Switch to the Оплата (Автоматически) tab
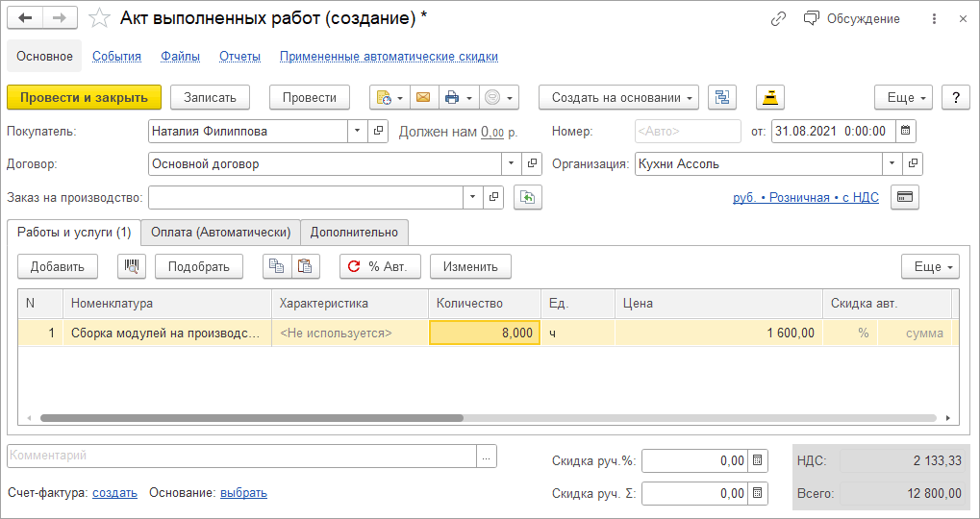The image size is (980, 519). pyautogui.click(x=220, y=232)
